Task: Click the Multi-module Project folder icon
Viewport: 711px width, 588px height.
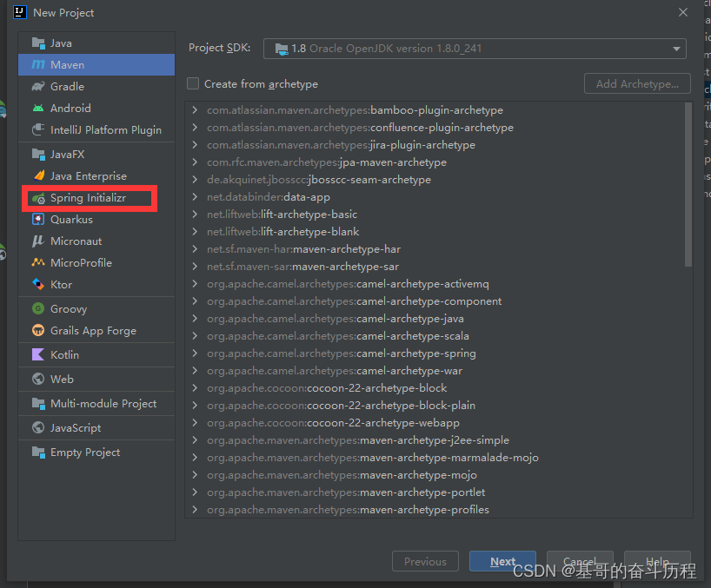Action: [x=38, y=403]
